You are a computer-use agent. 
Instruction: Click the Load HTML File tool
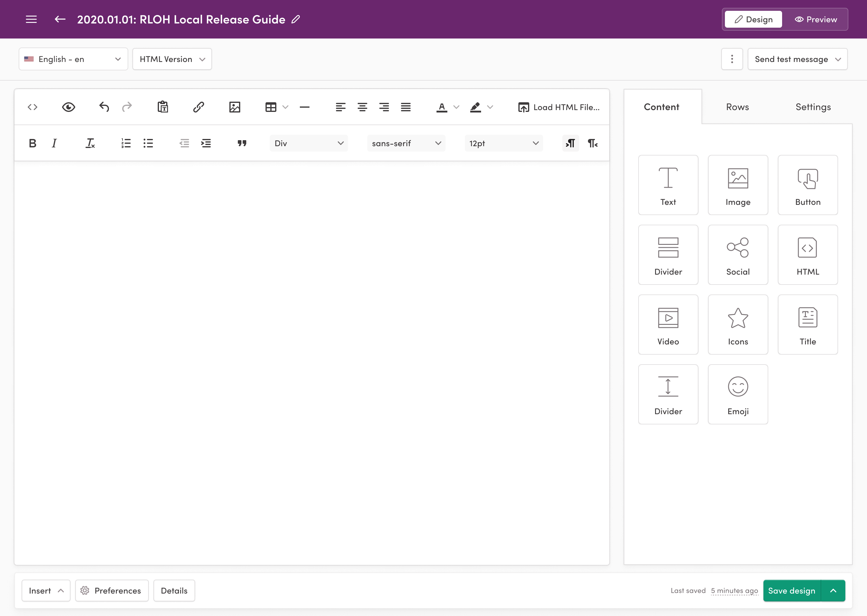[x=558, y=107]
